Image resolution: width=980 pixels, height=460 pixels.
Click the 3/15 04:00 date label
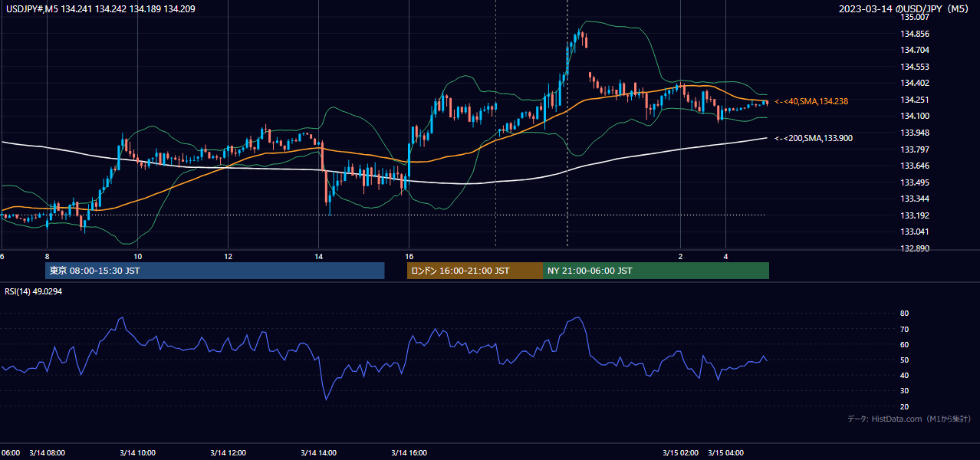pos(726,452)
